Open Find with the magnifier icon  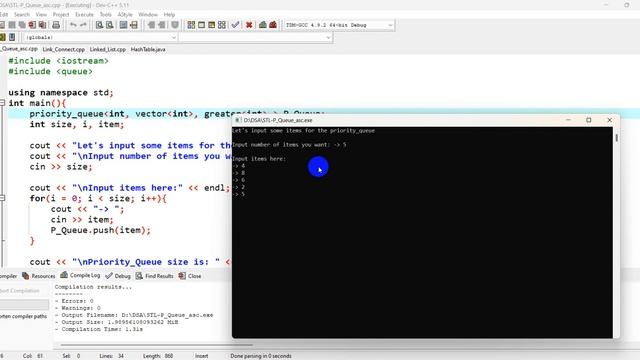pos(99,25)
